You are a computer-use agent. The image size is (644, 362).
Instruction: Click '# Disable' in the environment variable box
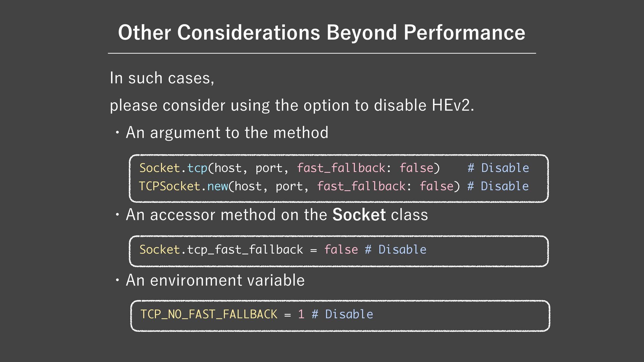(x=342, y=314)
